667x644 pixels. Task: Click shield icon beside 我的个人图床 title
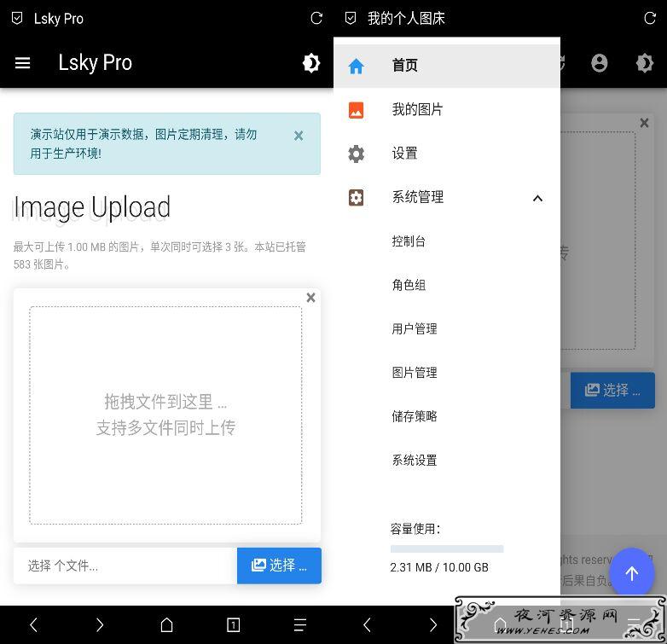point(351,18)
